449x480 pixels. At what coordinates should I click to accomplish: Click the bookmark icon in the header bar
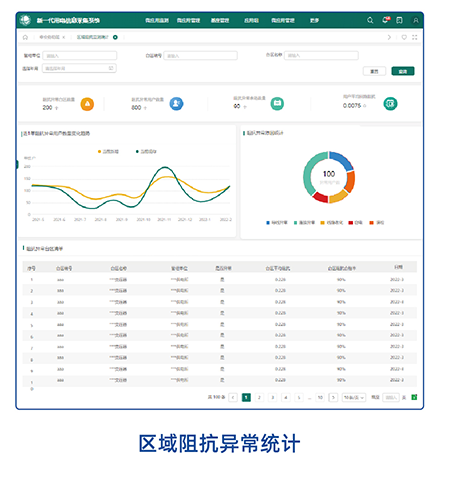click(x=399, y=20)
